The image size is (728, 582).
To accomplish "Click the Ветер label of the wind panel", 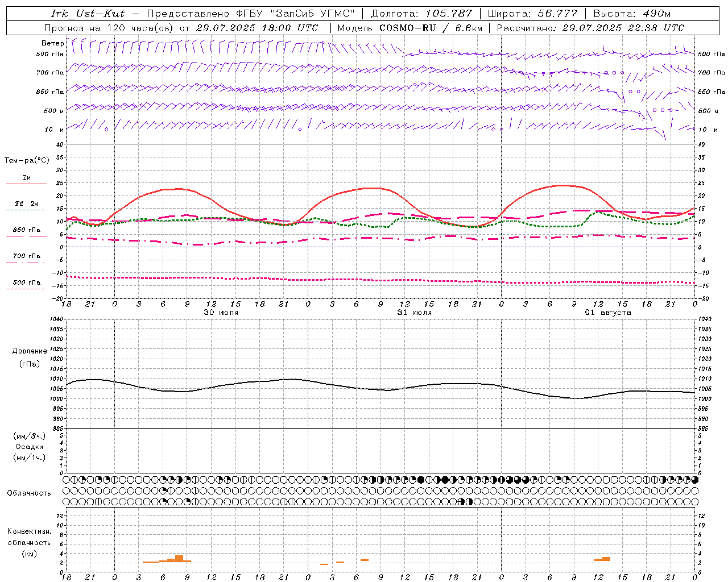I will 52,43.
